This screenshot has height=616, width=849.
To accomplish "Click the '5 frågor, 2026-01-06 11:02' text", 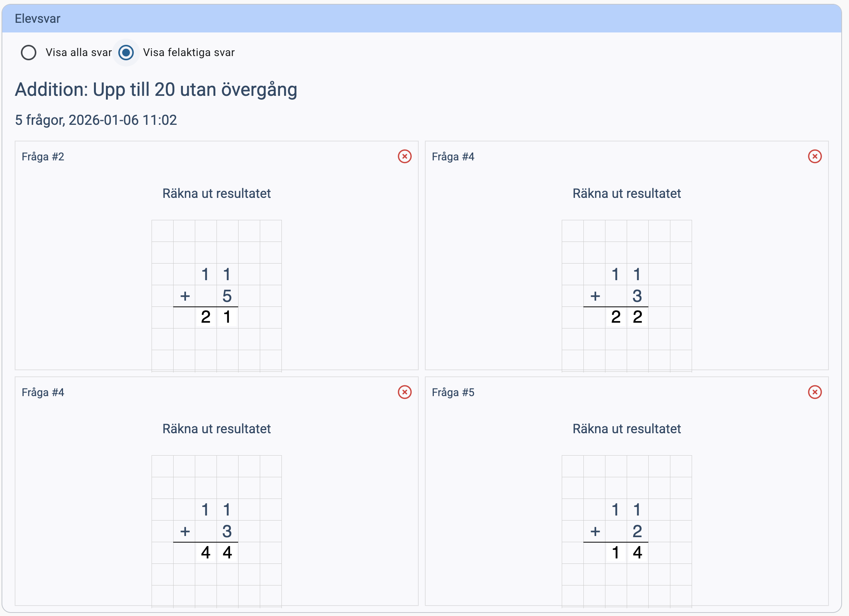I will (x=96, y=120).
